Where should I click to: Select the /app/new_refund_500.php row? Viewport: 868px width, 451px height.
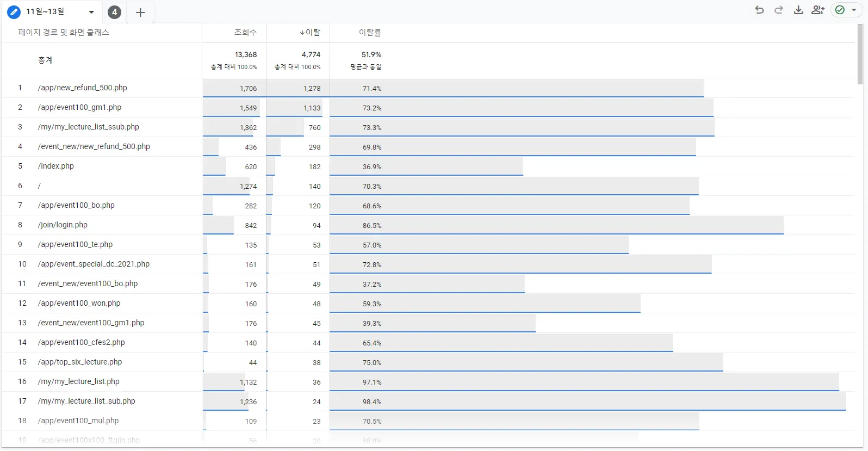click(82, 88)
